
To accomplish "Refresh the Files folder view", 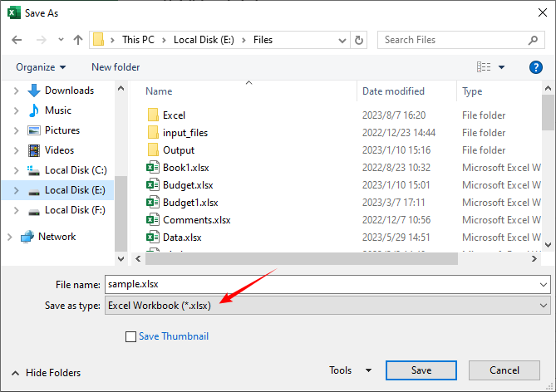I will pos(359,40).
